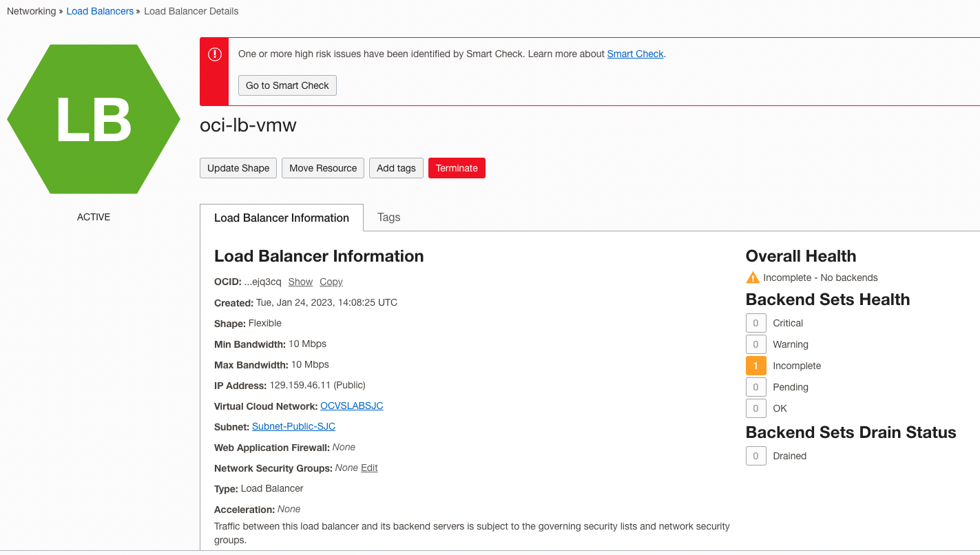Click the Warning backend sets count indicator
This screenshot has width=980, height=555.
755,344
